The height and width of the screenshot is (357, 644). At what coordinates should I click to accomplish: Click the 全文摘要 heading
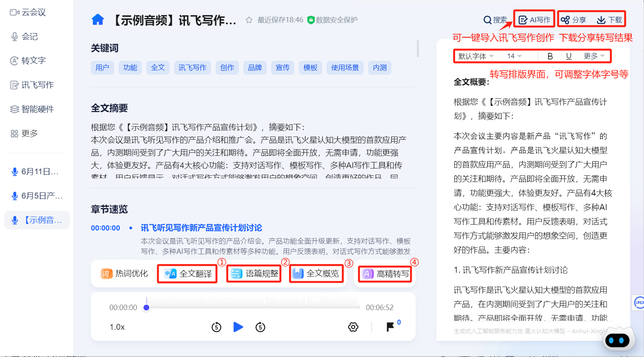109,108
